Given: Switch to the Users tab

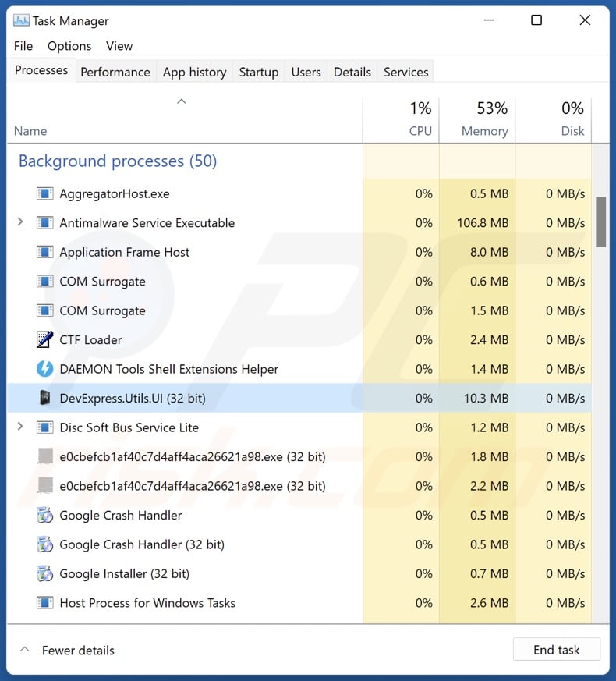Looking at the screenshot, I should [x=306, y=72].
